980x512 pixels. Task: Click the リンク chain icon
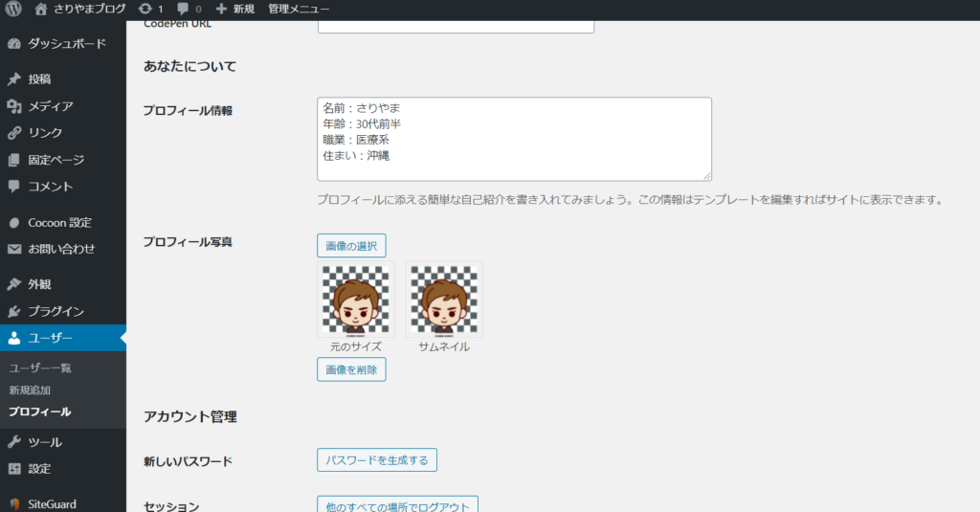(13, 133)
